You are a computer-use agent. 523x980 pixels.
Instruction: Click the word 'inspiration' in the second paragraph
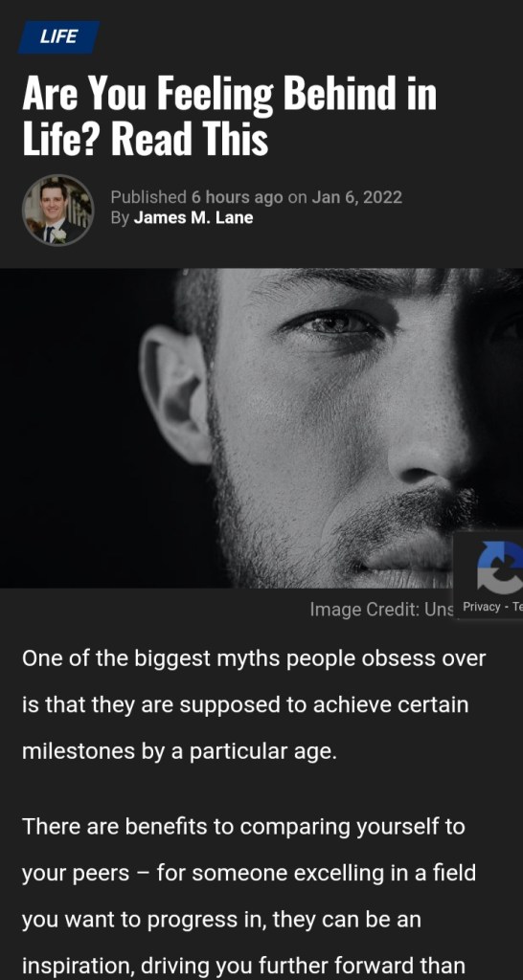point(79,966)
